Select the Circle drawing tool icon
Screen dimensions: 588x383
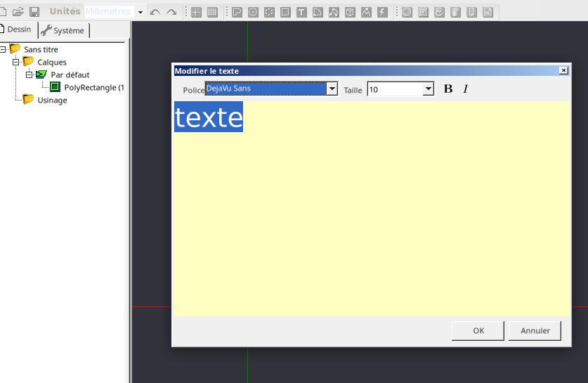coord(253,12)
